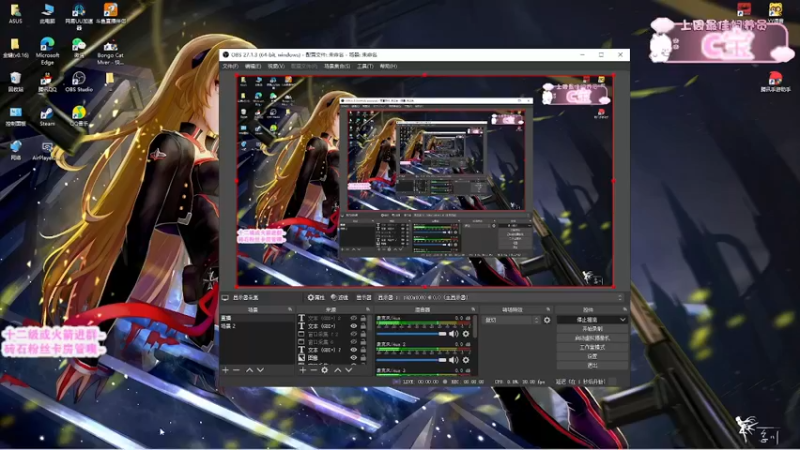Screen dimensions: 800x450
Task: Open Steam desktop shortcut
Action: click(47, 116)
